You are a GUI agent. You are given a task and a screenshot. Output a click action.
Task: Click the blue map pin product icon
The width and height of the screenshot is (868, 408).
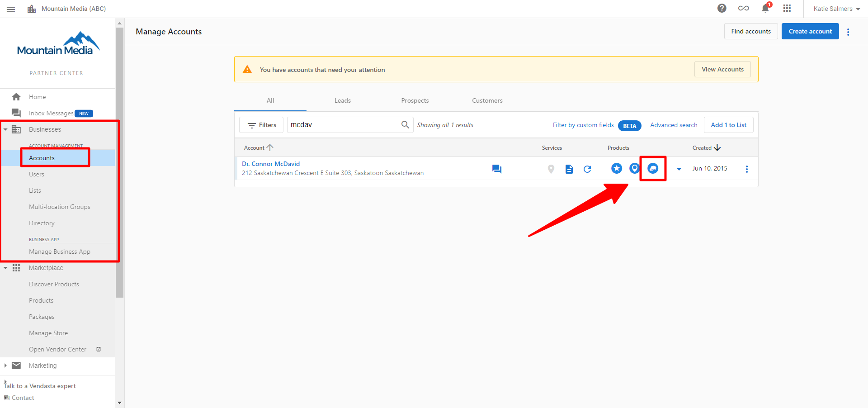pos(635,168)
